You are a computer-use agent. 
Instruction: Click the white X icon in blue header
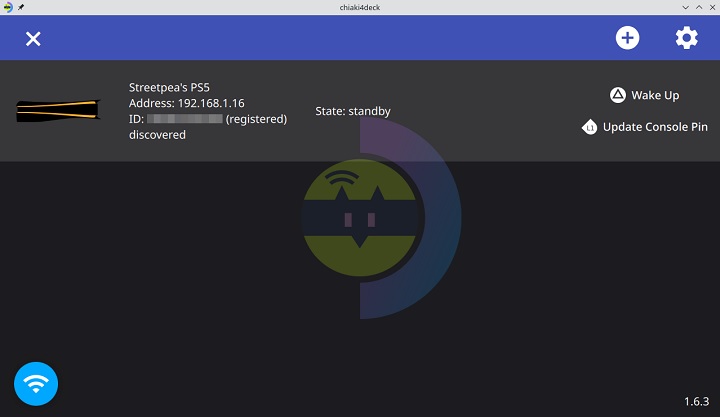tap(33, 38)
